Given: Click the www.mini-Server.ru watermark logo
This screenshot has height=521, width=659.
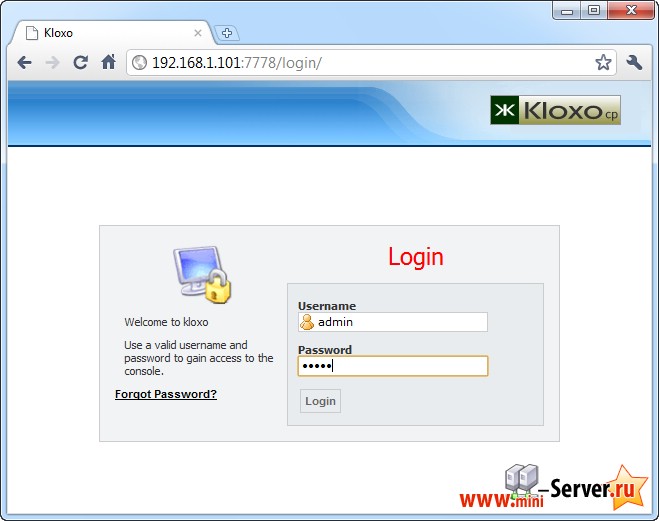Looking at the screenshot, I should click(554, 487).
